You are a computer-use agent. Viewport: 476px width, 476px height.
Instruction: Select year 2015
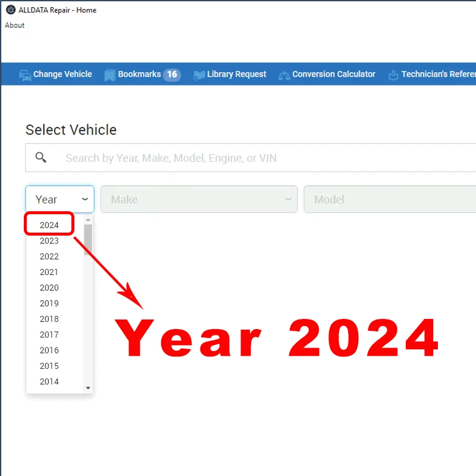pos(49,366)
